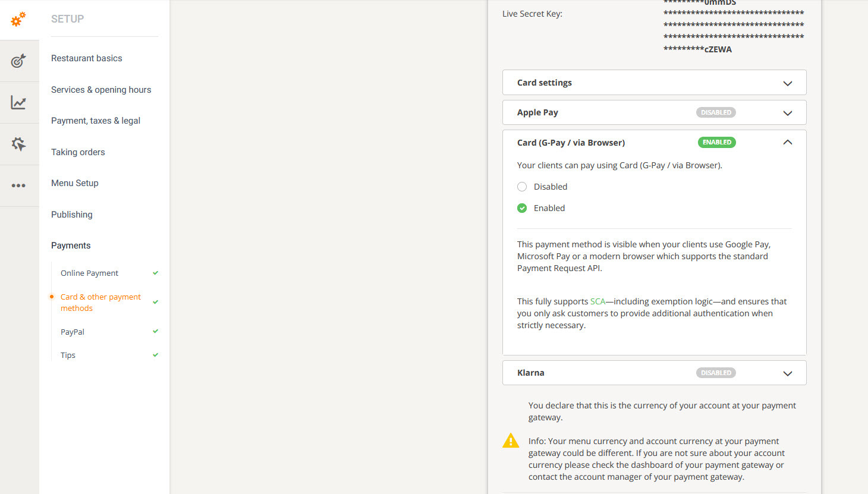Open Tips submenu item
This screenshot has width=868, height=494.
pos(68,355)
